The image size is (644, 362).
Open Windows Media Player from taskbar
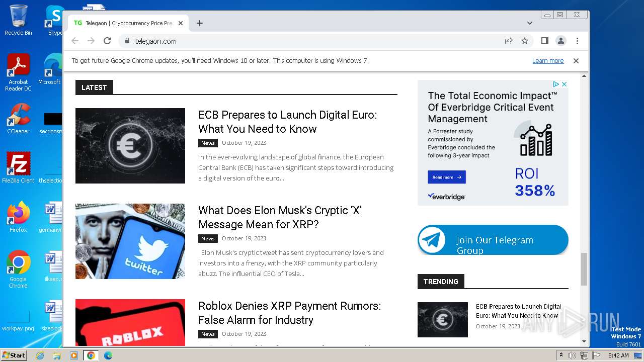[x=74, y=355]
